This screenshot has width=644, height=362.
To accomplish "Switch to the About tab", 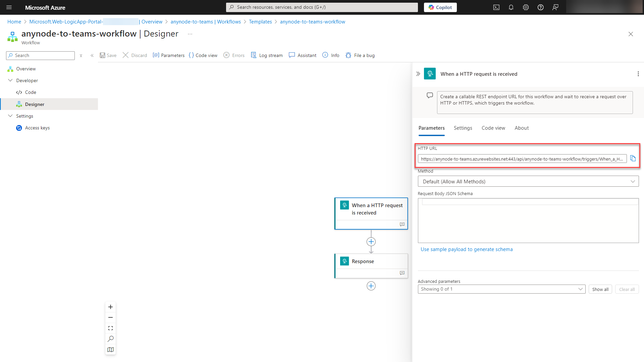I will [x=521, y=128].
